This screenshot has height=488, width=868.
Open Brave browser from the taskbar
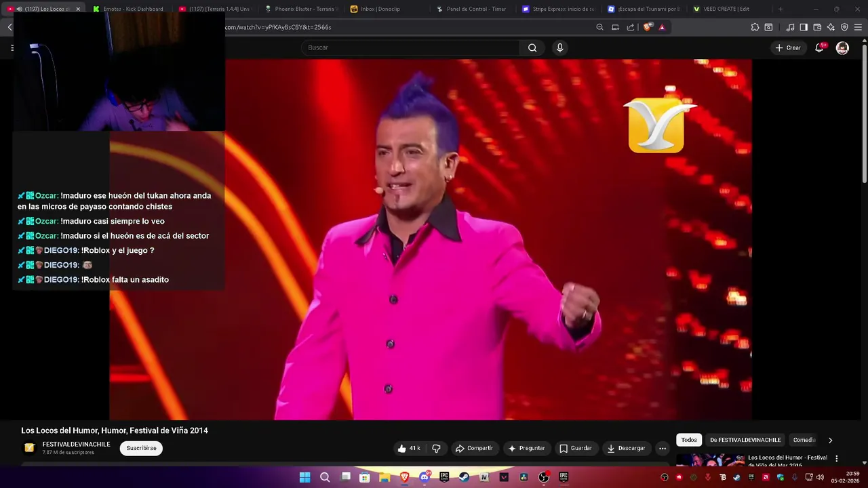point(405,477)
